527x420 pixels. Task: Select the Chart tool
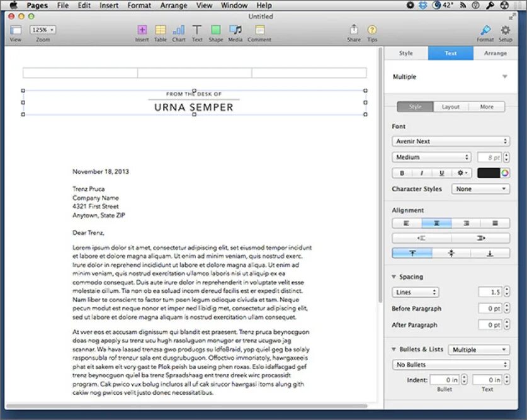point(178,30)
